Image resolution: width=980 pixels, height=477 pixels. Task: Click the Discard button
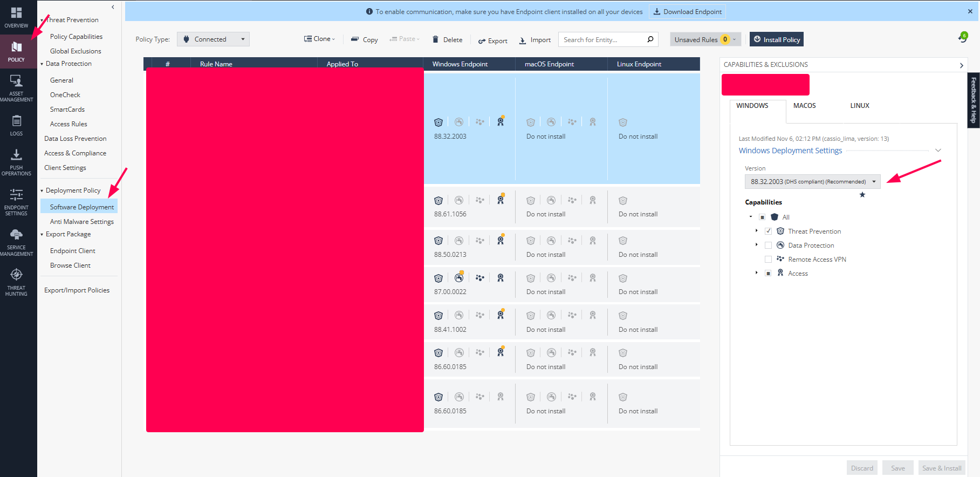point(862,468)
